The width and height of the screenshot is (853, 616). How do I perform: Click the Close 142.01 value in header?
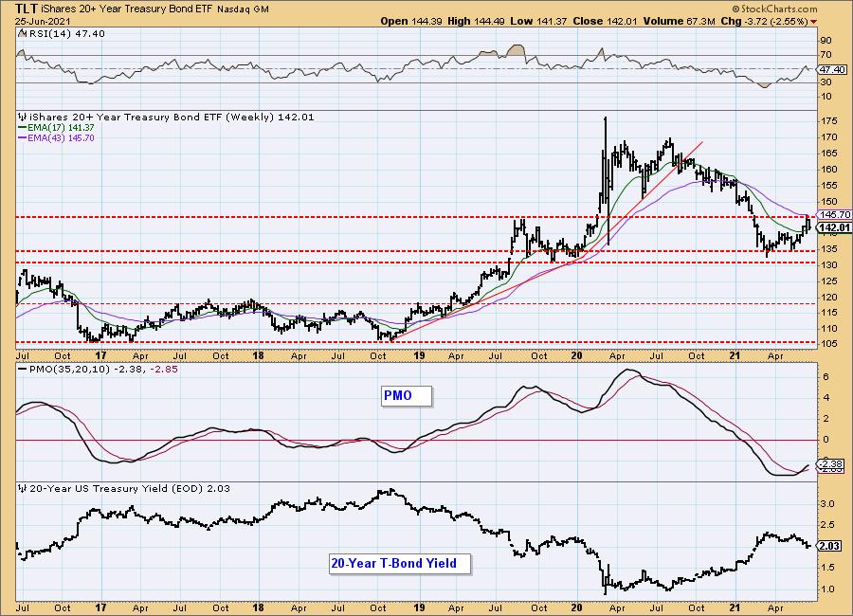pos(606,21)
